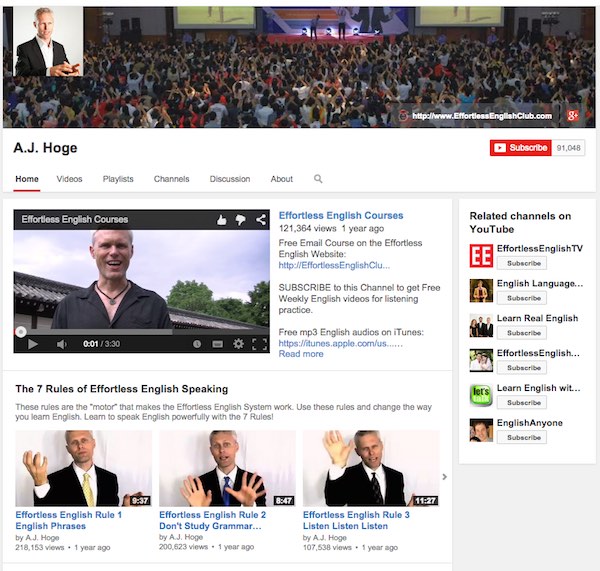
Task: Open the let's talk channel icon
Action: click(481, 395)
